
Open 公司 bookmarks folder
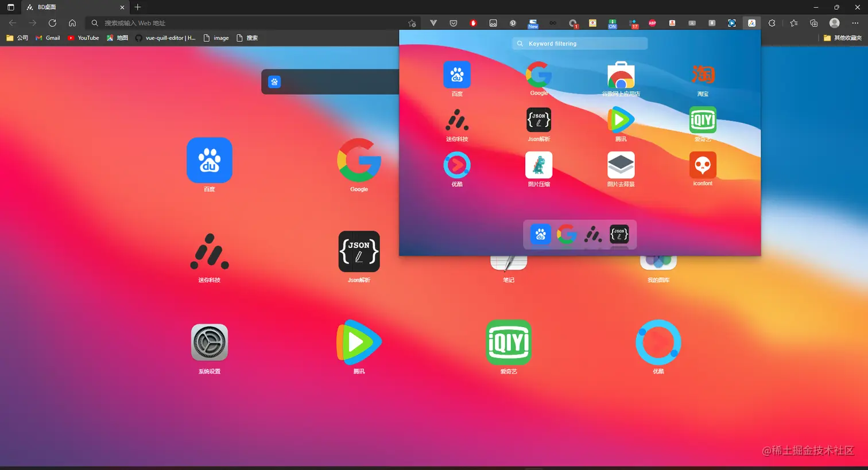17,38
